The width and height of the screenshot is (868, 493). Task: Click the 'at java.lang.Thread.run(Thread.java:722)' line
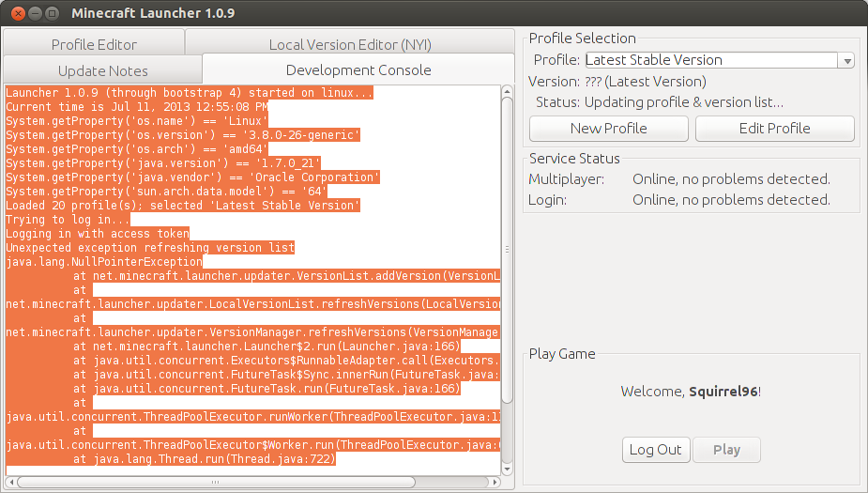point(205,458)
